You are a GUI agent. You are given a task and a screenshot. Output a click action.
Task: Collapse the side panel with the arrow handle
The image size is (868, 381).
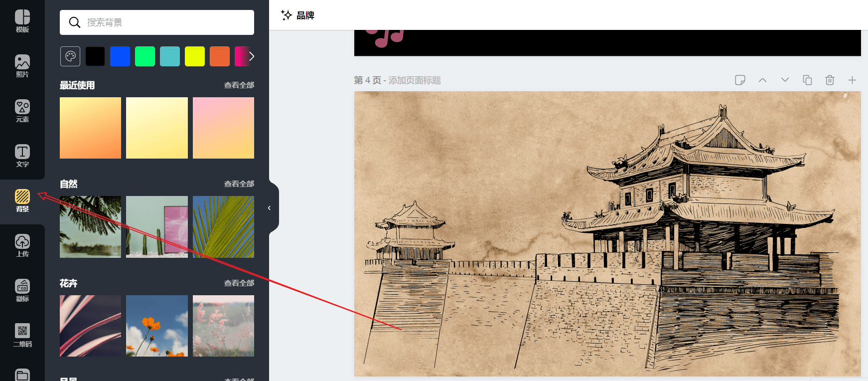270,208
